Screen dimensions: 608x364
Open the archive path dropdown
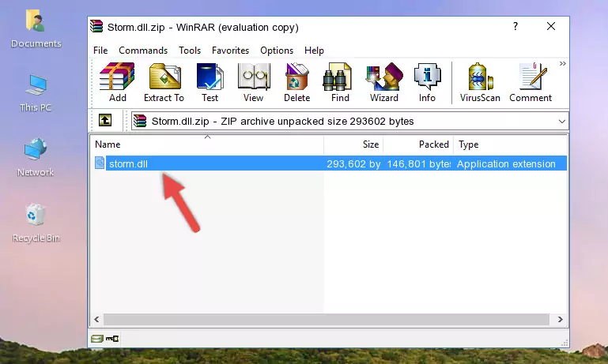562,122
